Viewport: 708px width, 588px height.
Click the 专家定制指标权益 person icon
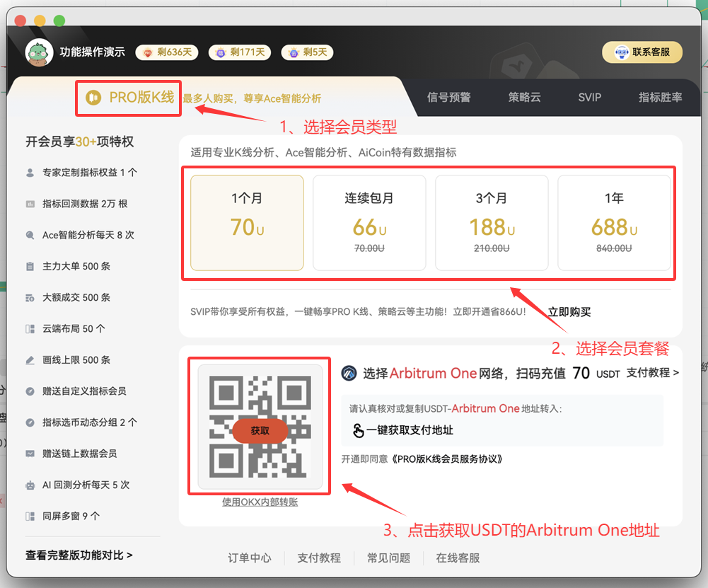pos(30,172)
